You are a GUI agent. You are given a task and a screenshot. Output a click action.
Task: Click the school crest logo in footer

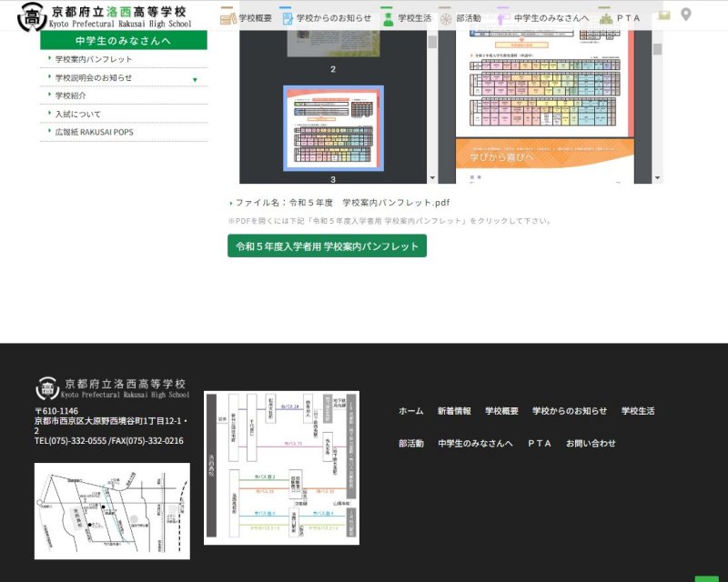[x=47, y=388]
